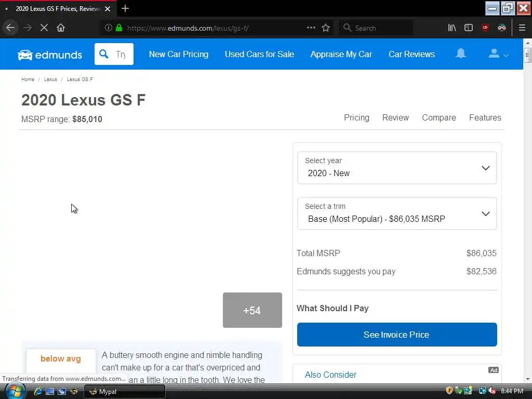The image size is (532, 399).
Task: Open the Library bookshelf icon
Action: point(452,28)
